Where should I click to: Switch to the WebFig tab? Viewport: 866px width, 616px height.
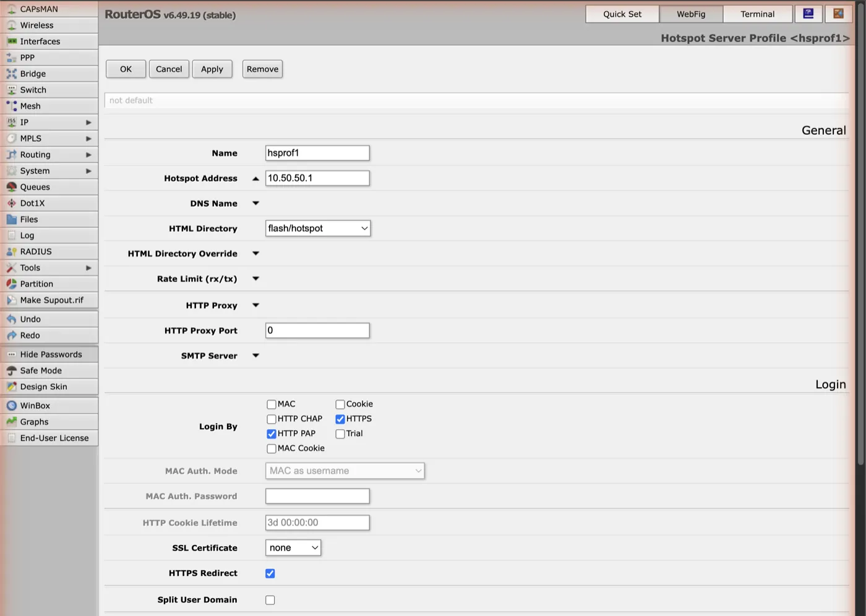[x=691, y=14]
